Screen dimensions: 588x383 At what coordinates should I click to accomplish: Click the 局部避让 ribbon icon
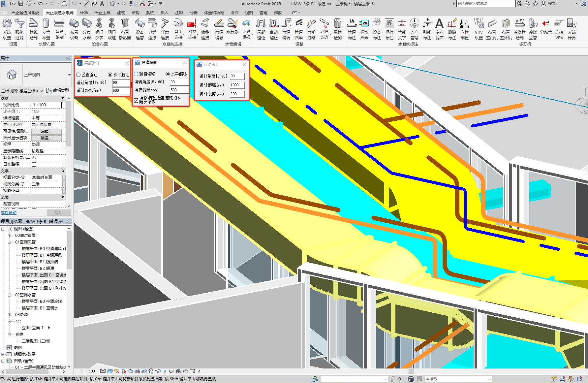[261, 24]
